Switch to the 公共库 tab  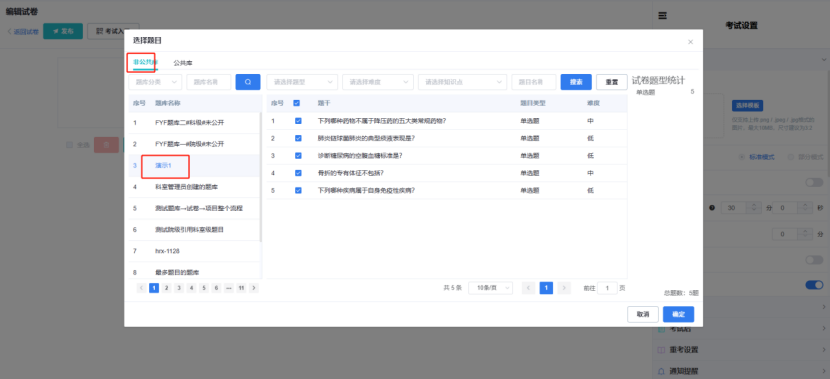183,63
